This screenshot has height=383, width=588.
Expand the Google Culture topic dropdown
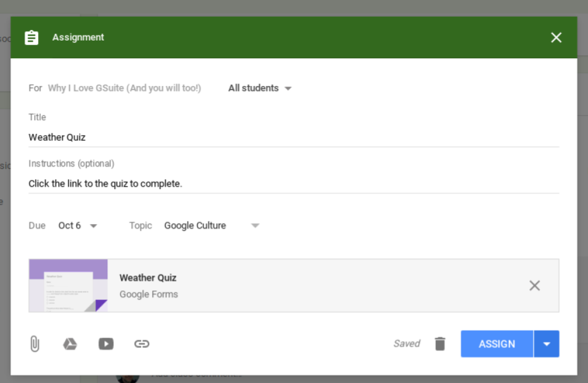(212, 225)
